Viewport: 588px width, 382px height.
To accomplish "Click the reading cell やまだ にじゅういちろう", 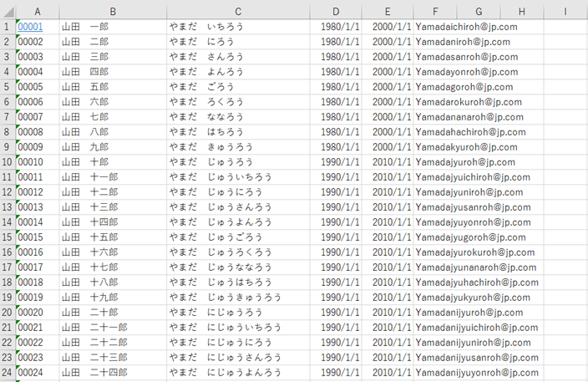I will [238, 327].
